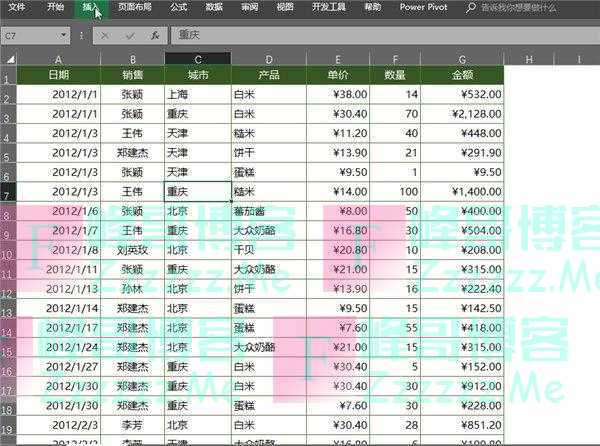Expand the Name Box dropdown arrow
The width and height of the screenshot is (600, 446).
click(x=65, y=35)
